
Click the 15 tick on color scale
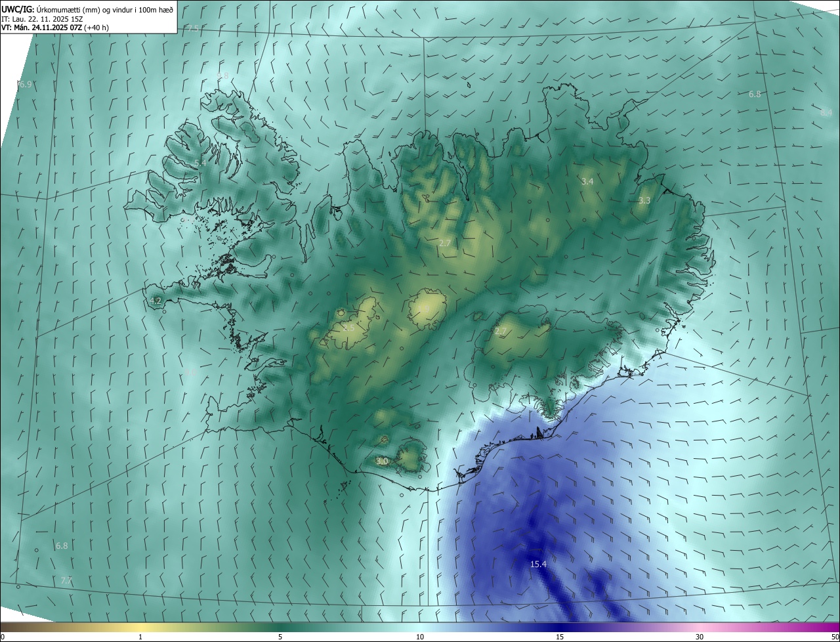click(559, 637)
